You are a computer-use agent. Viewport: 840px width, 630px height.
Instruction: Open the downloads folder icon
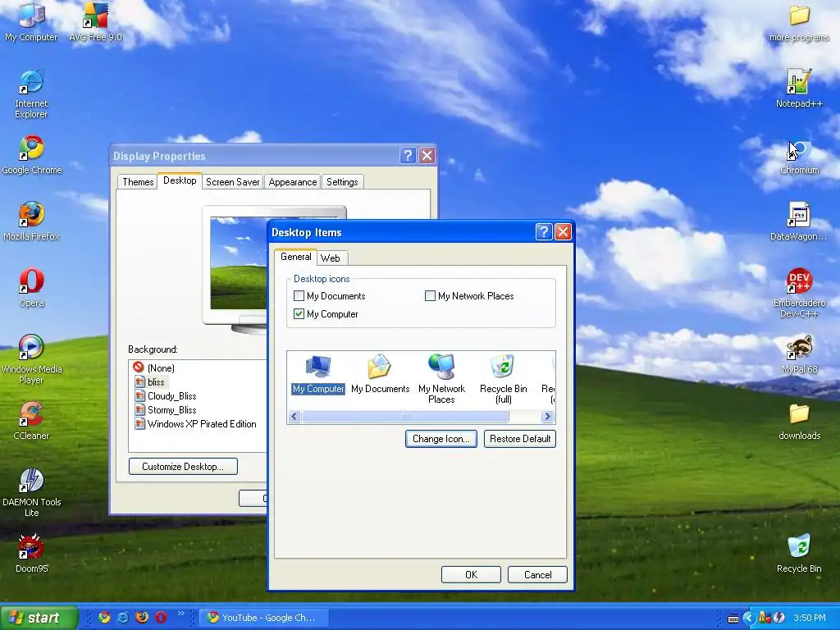pos(799,421)
